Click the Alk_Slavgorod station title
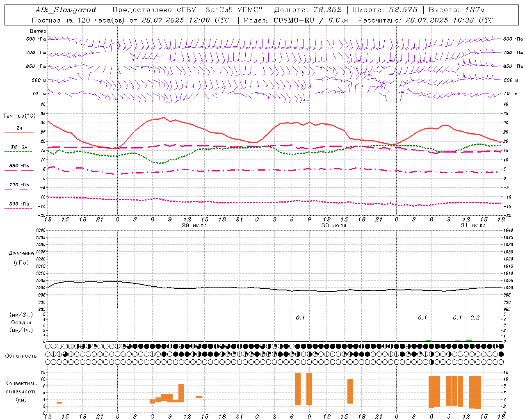Image resolution: width=525 pixels, height=420 pixels. click(66, 10)
